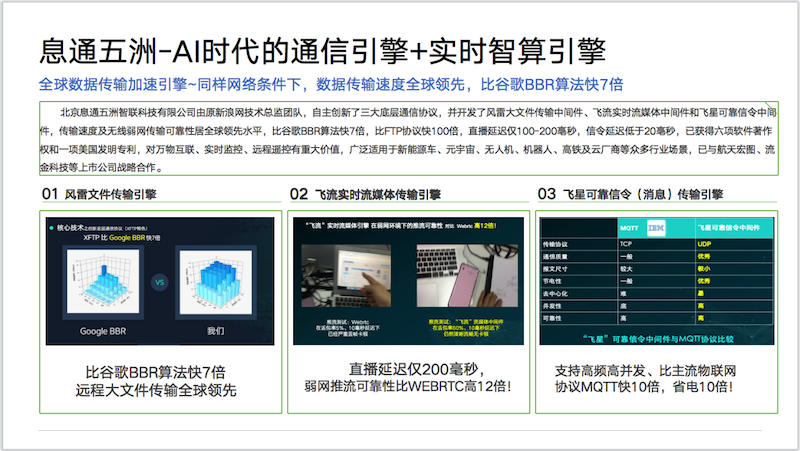Screen dimensions: 800x451
Task: Click the 传输协议 row label
Action: 555,244
